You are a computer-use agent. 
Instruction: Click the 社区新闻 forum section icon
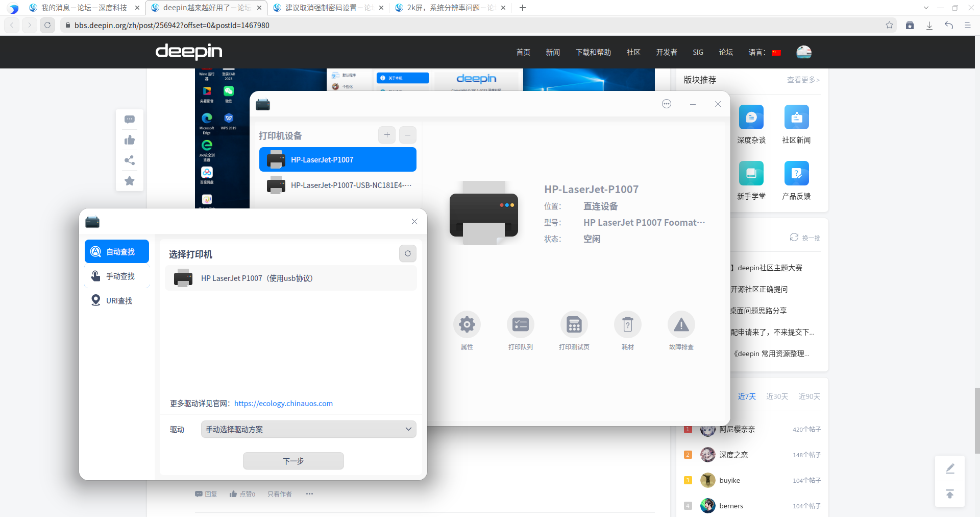tap(797, 117)
